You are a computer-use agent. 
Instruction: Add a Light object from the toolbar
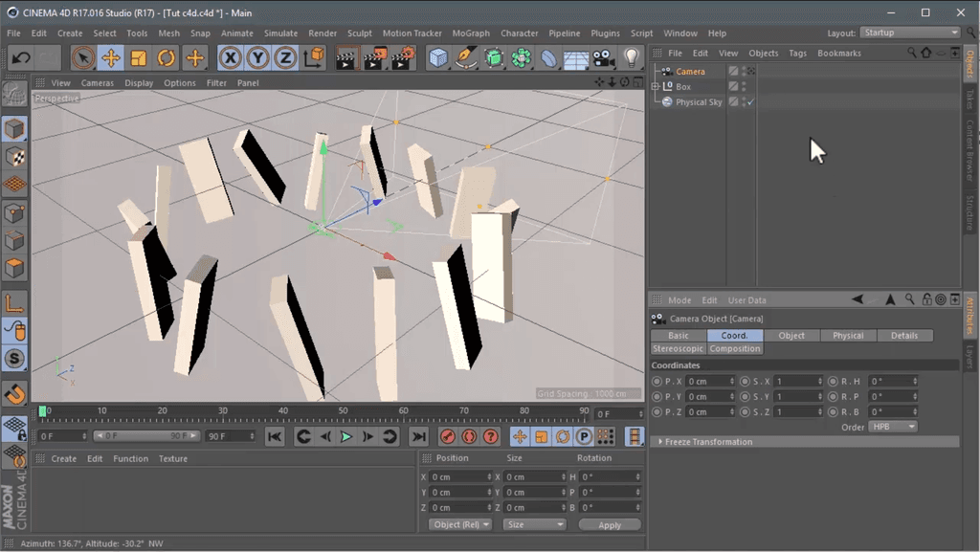[631, 57]
